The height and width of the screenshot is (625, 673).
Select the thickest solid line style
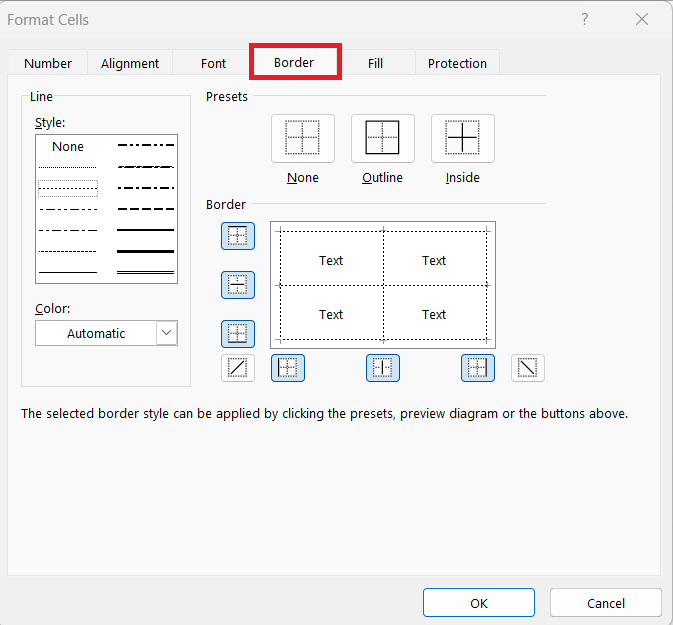tap(146, 251)
